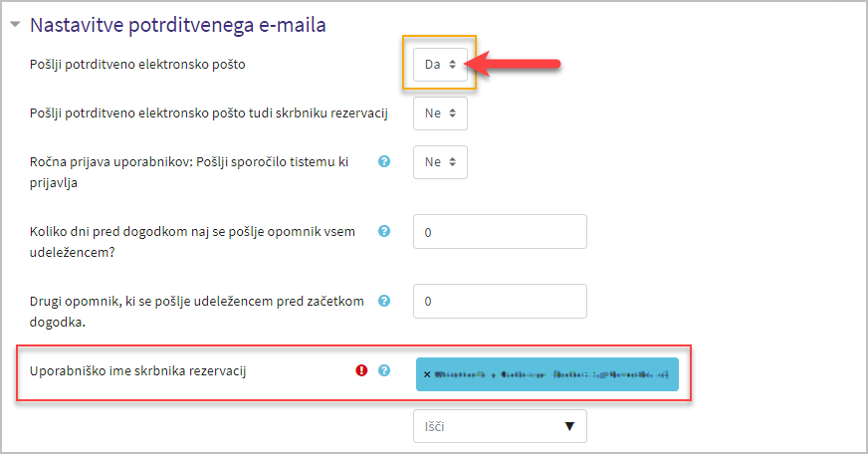Open help for Drugi opomnik setting

coord(383,301)
